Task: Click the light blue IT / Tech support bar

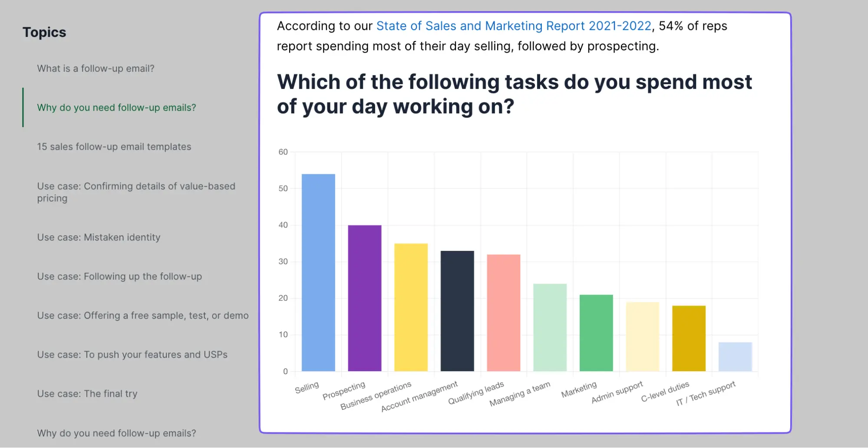Action: click(x=735, y=356)
